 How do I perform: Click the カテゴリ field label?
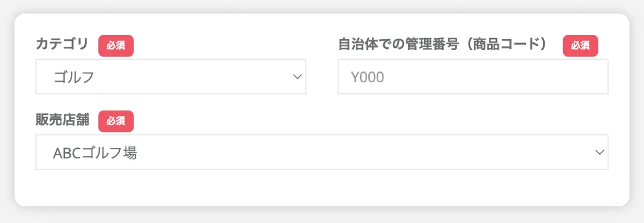click(x=62, y=45)
